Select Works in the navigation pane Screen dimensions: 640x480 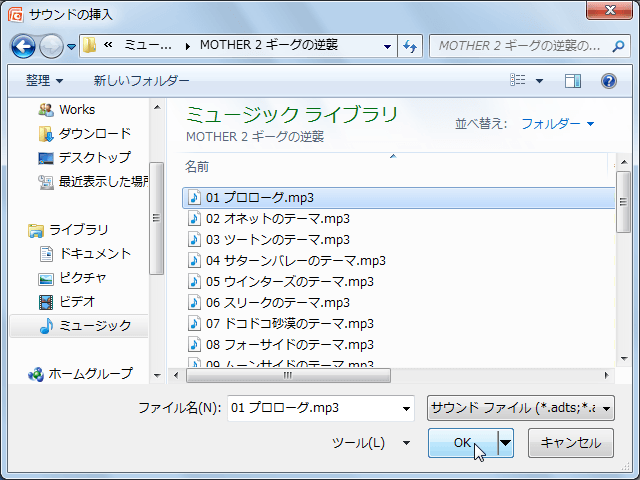(77, 109)
